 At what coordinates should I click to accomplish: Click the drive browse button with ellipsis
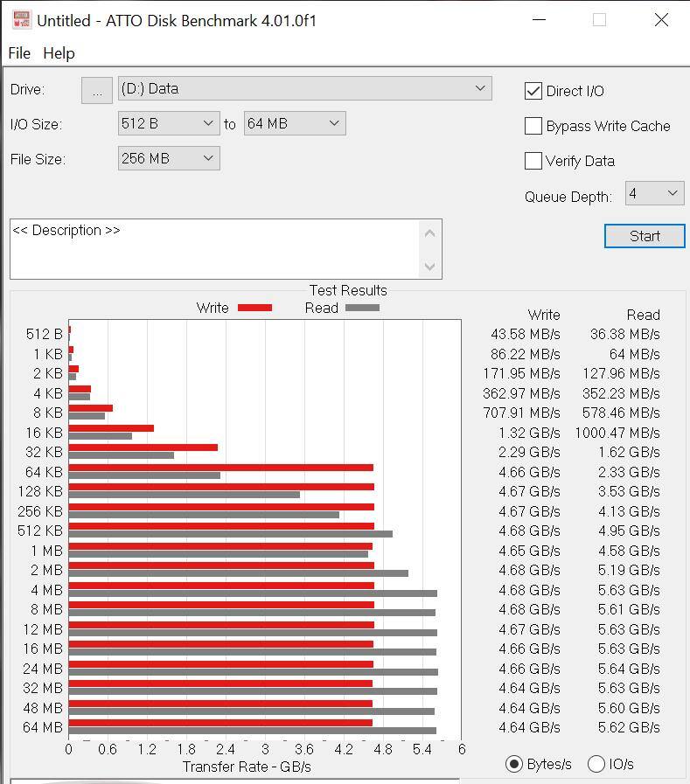point(96,89)
